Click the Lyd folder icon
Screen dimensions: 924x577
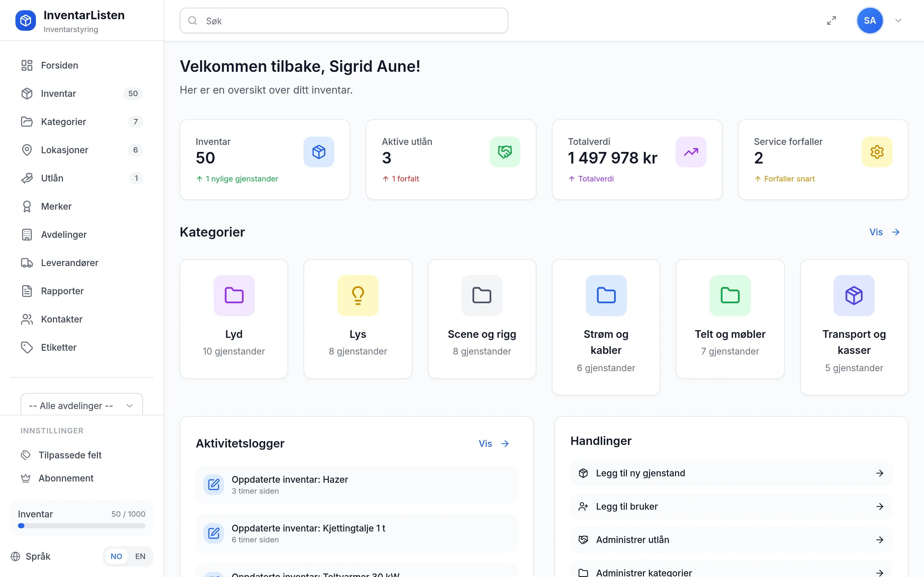click(234, 295)
